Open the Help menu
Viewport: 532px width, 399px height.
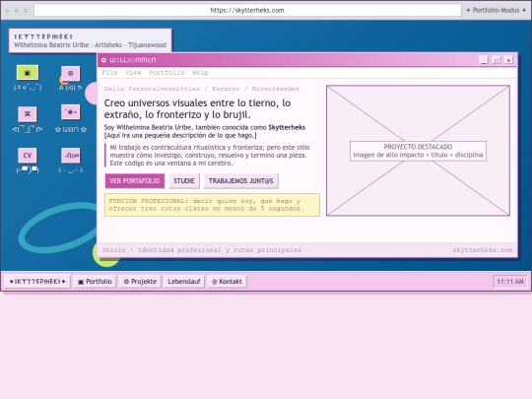click(200, 73)
